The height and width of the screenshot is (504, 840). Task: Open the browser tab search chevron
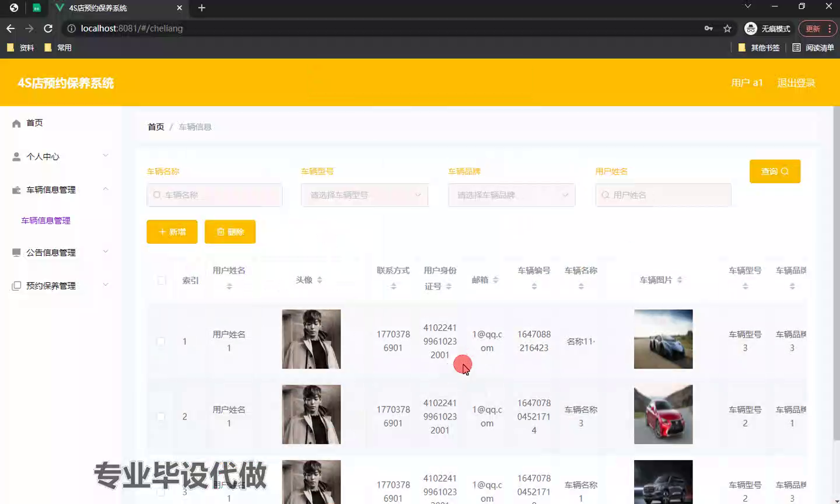(747, 6)
